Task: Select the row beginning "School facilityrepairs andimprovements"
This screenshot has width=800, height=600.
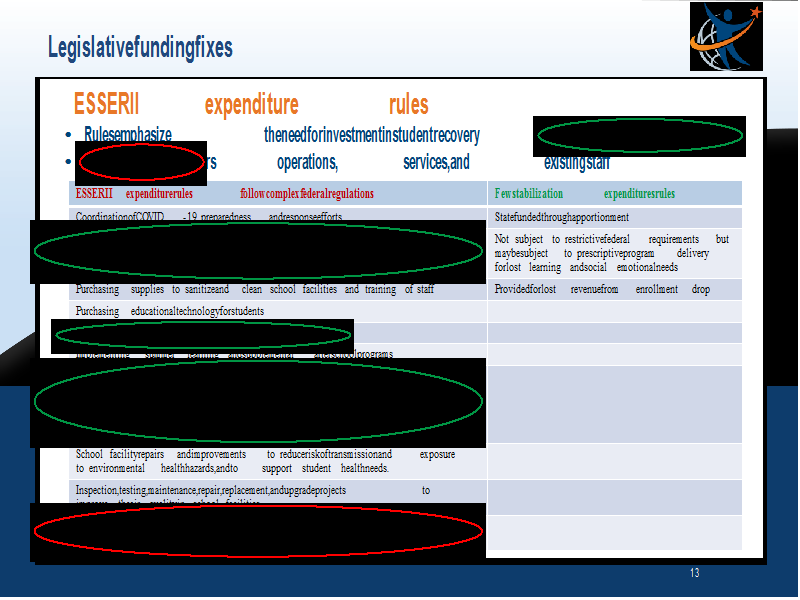Action: click(x=278, y=461)
